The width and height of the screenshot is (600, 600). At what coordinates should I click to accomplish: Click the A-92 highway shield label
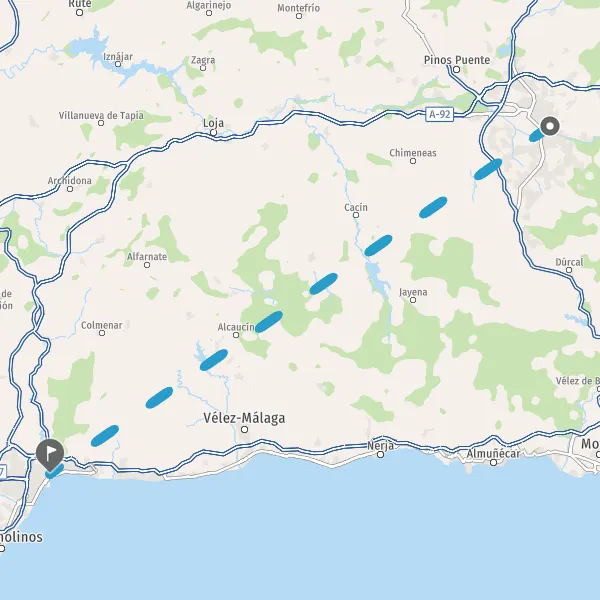tap(440, 114)
